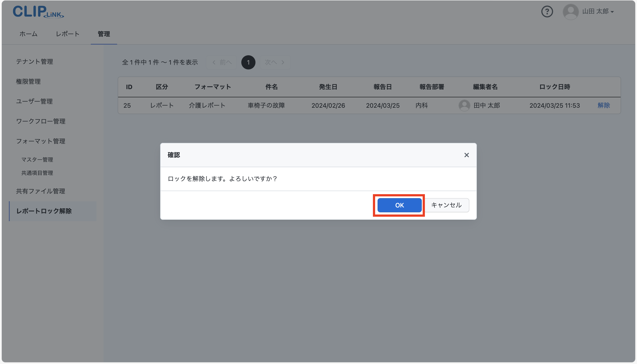The image size is (637, 364).
Task: Select ユーザー管理 in the sidebar
Action: [x=34, y=101]
